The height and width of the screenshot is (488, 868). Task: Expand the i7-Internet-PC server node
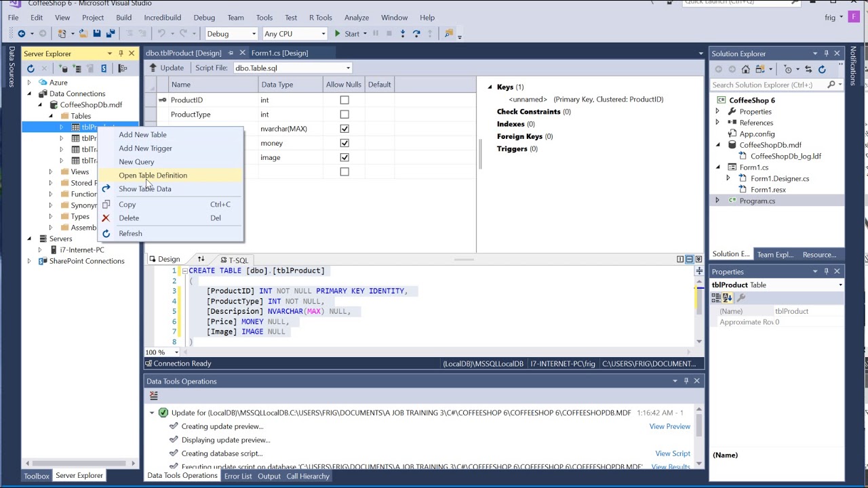[40, 250]
